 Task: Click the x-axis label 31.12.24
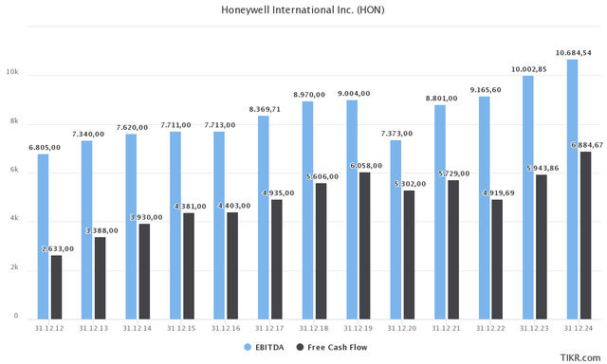pos(579,328)
